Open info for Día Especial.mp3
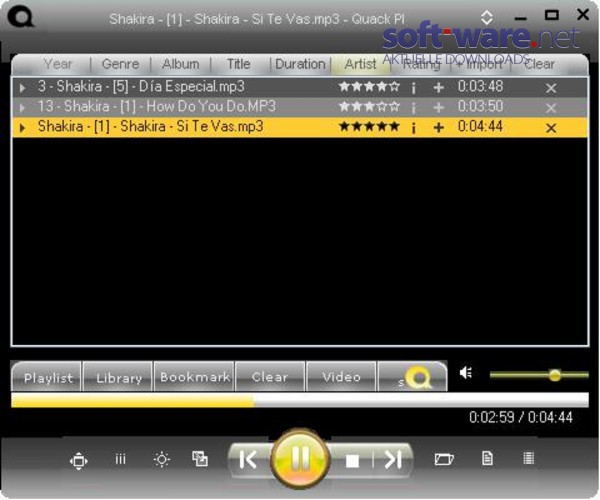The image size is (600, 500). pos(413,88)
